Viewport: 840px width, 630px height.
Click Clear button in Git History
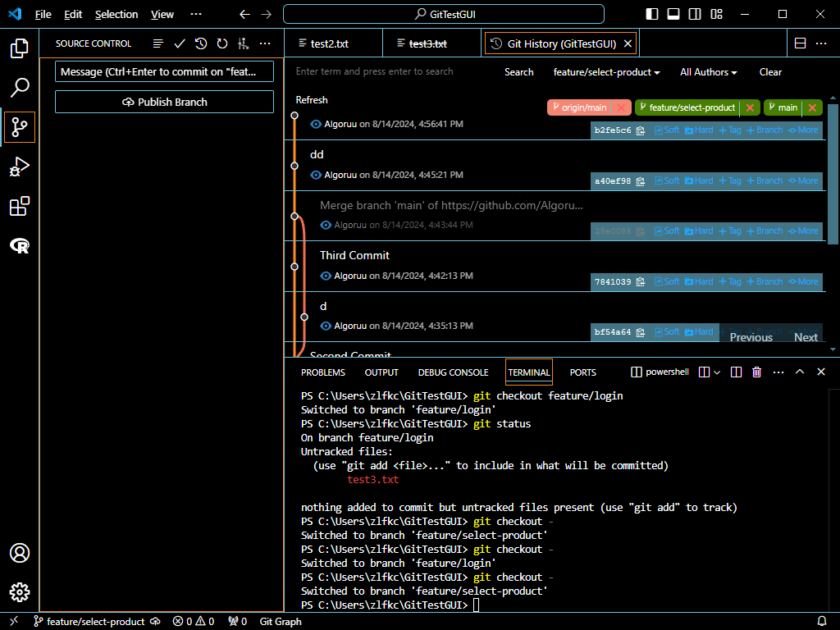click(x=770, y=72)
